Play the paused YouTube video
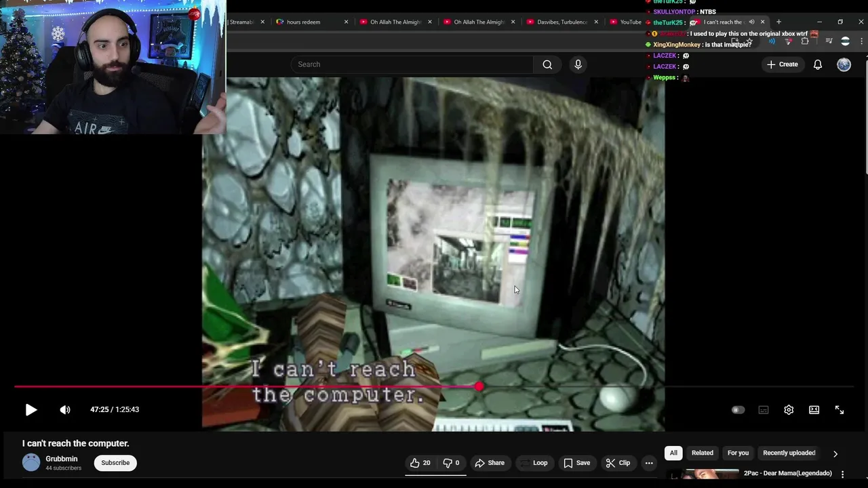 pos(31,409)
